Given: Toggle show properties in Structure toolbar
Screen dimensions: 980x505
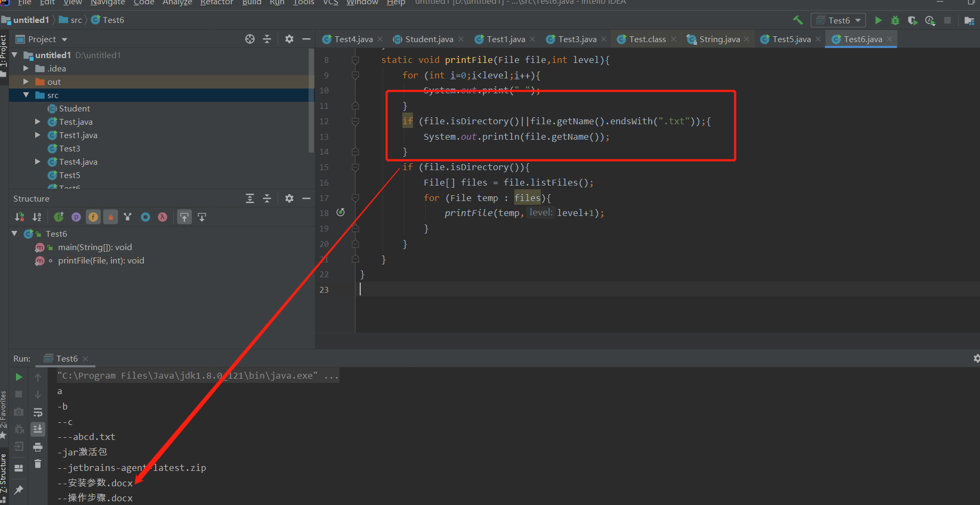Looking at the screenshot, I should (76, 217).
